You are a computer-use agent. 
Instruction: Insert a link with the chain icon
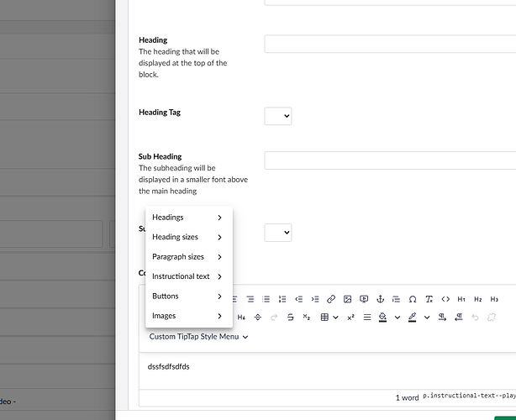coord(331,299)
